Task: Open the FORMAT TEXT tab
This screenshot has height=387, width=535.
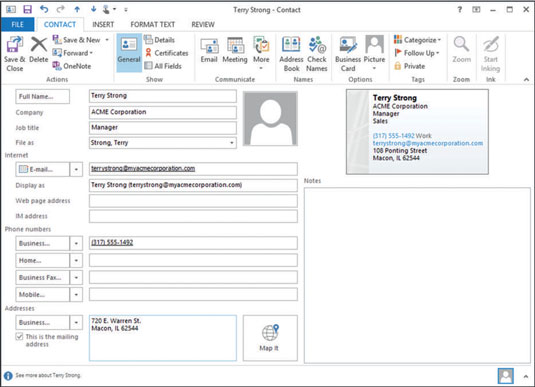Action: click(153, 24)
